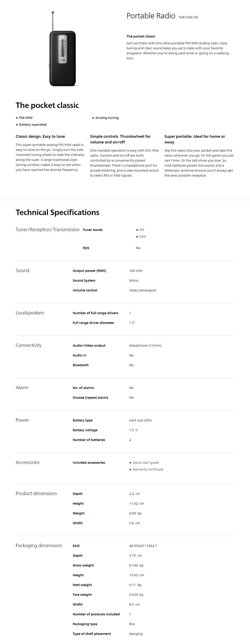Click the Packaging dimensions section label

(x=39, y=546)
